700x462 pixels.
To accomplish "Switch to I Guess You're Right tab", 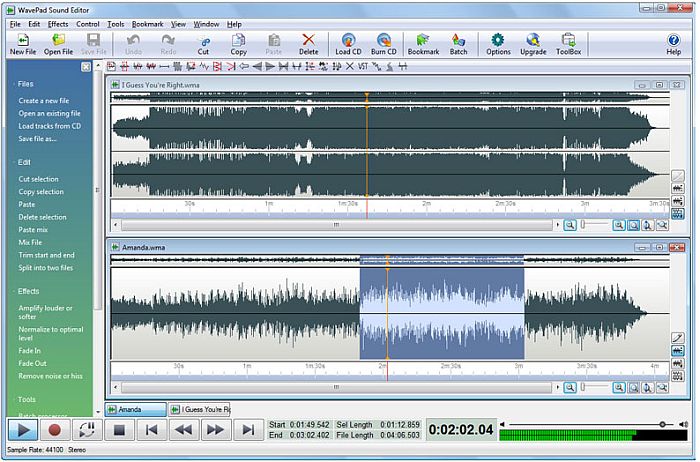I will coord(199,409).
